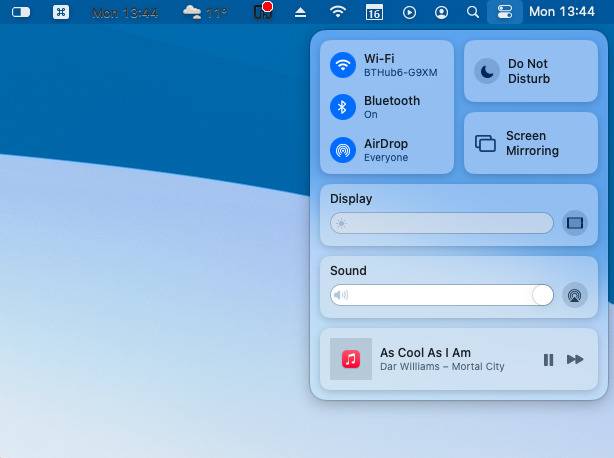The image size is (614, 458).
Task: Open Spotlight search in menu bar
Action: coord(473,12)
